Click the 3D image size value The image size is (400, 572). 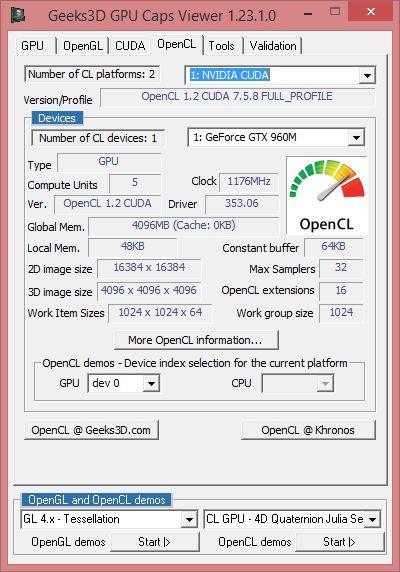(x=149, y=291)
